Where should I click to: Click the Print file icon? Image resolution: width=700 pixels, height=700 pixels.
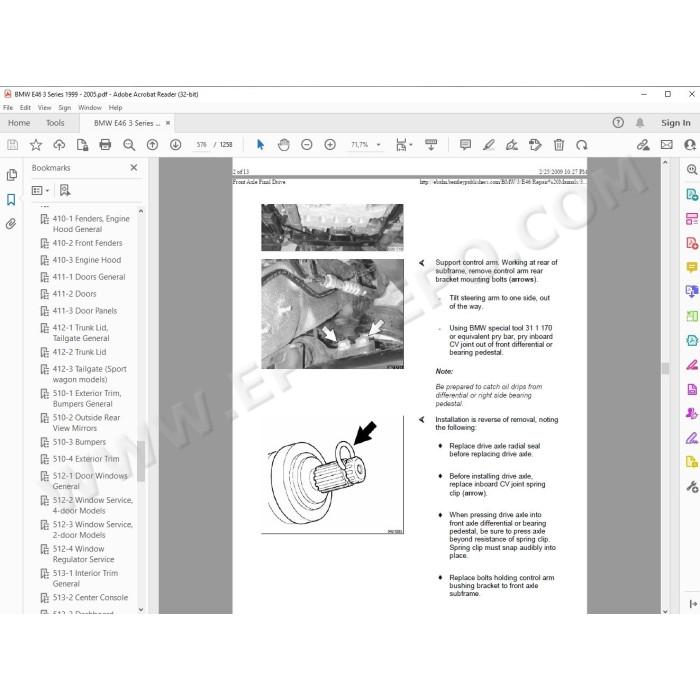[105, 145]
